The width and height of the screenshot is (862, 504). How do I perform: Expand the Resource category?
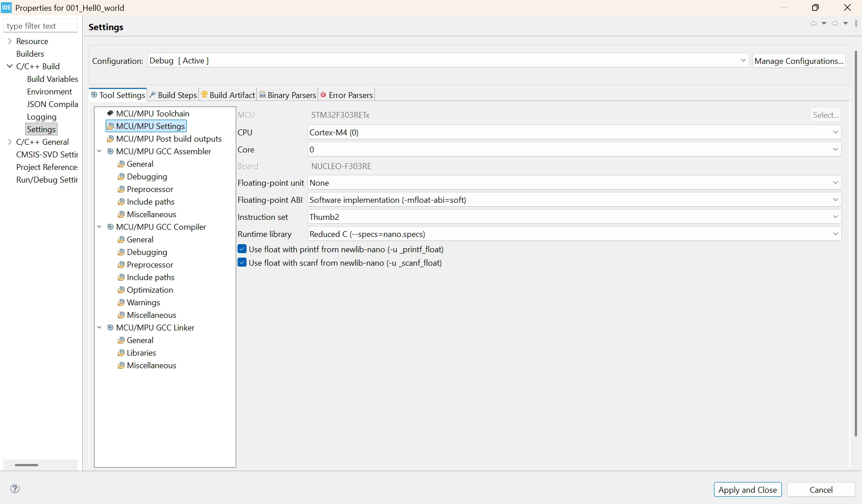9,41
